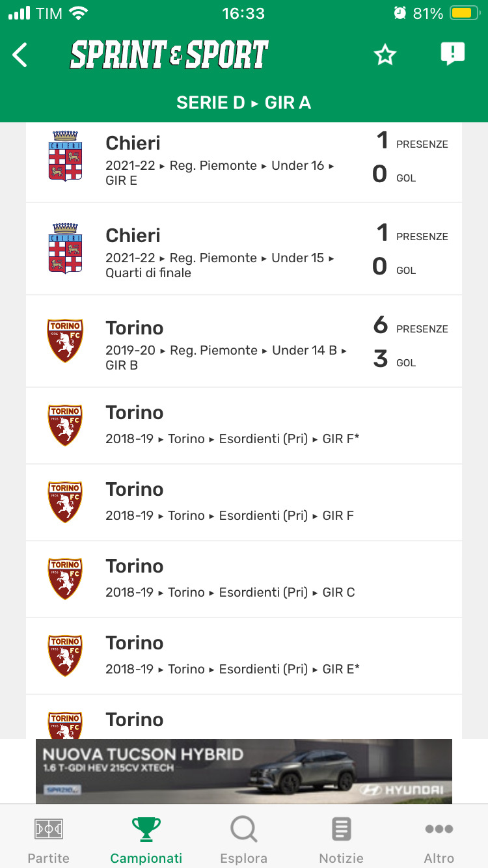Screen dimensions: 488x868
Task: Tap the favorite star icon
Action: [385, 55]
